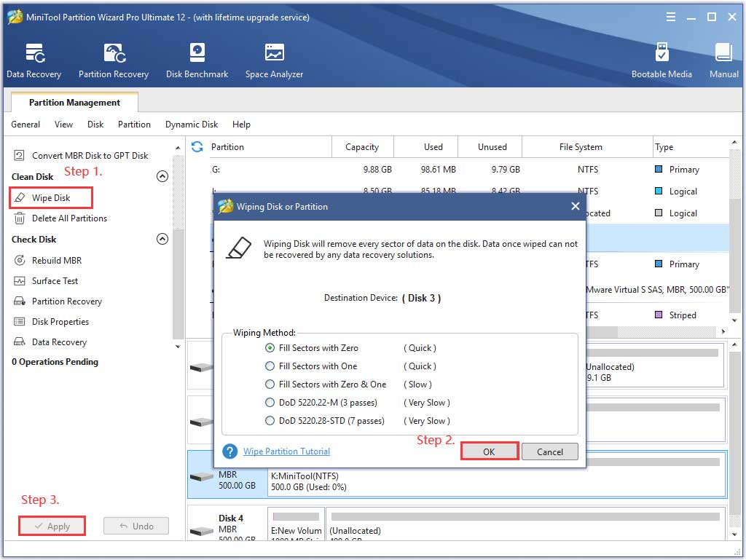Select Fill Sectors with Zero & One
Viewport: 746px width, 560px height.
pos(270,384)
